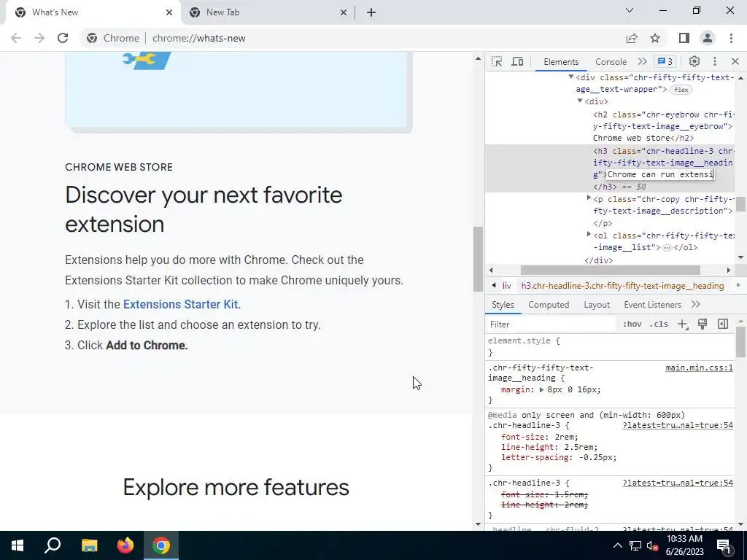Open the Extensions Starter Kit link

pos(181,304)
